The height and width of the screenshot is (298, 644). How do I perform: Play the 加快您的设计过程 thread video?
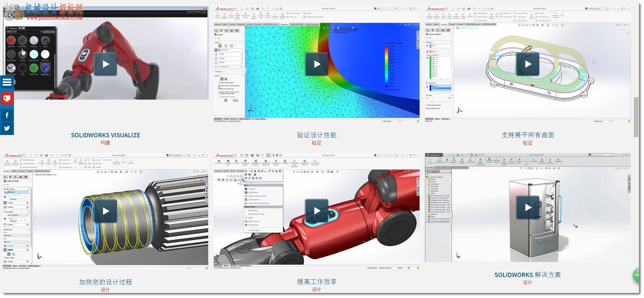pyautogui.click(x=106, y=211)
